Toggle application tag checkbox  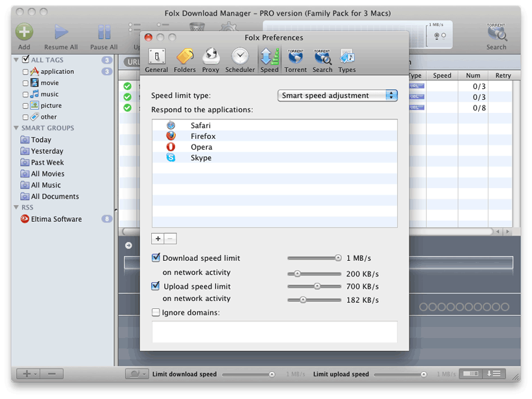tap(25, 71)
